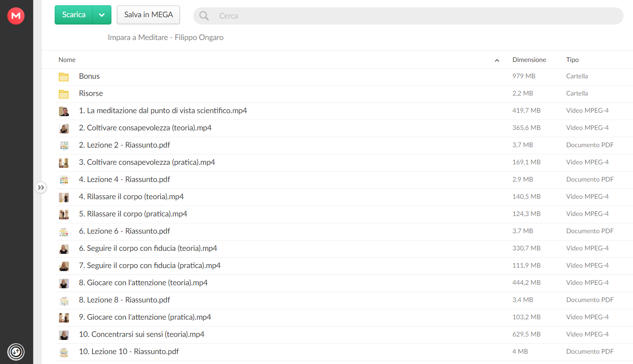The image size is (633, 364).
Task: Click the Risorse folder icon
Action: click(x=64, y=94)
